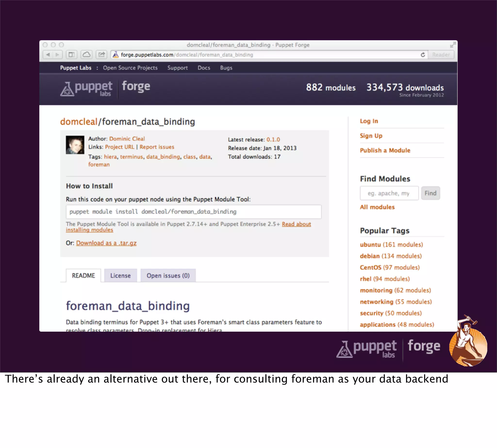Open the 0.1.0 latest release link

click(x=273, y=140)
